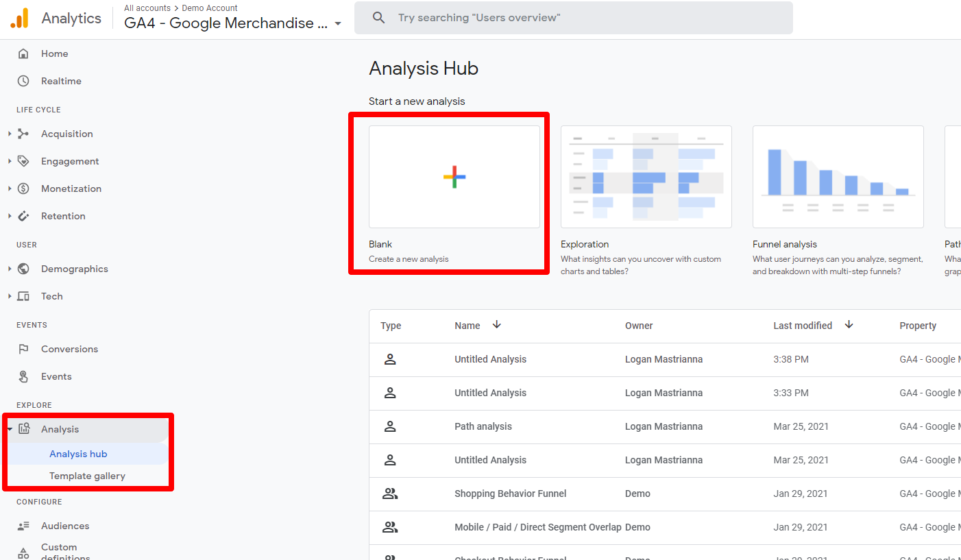Click Last modified header text
The width and height of the screenshot is (961, 560).
(x=803, y=326)
